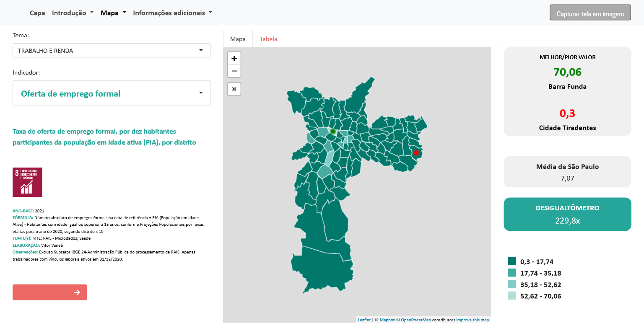Open the Leaflet attribution link
644x323 pixels.
click(x=364, y=320)
